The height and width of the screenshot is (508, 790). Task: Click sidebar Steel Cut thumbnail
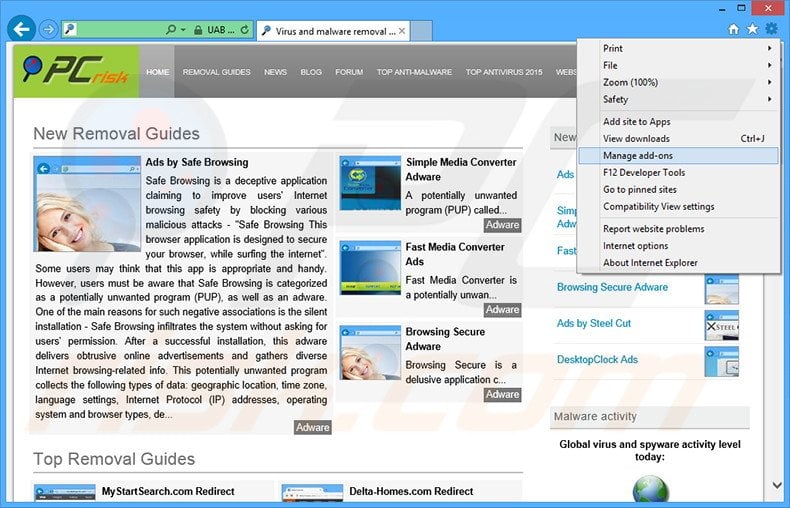721,326
